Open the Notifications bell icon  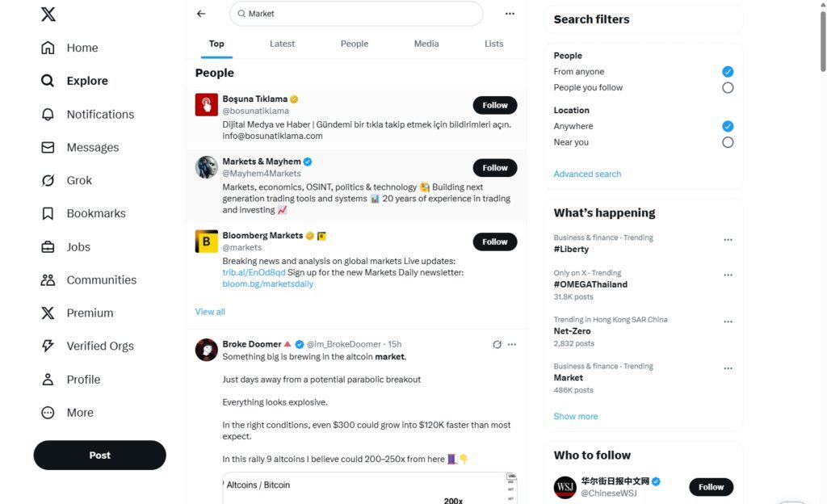[x=48, y=115]
